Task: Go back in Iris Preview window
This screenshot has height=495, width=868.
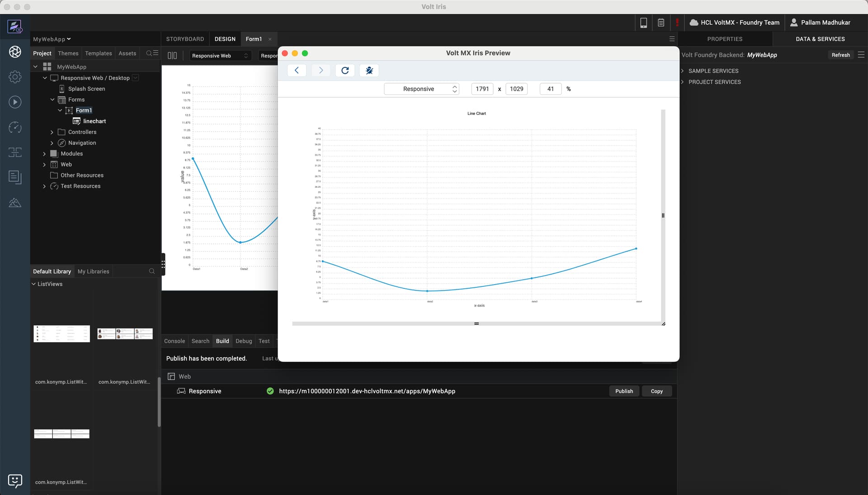Action: (x=297, y=70)
